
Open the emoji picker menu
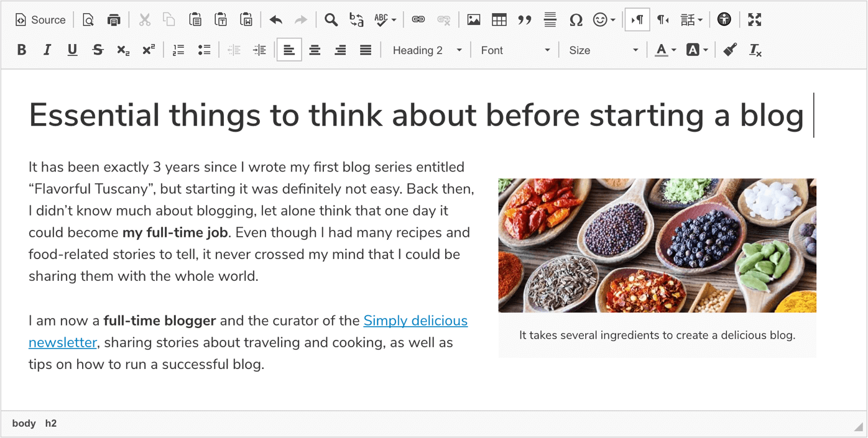pyautogui.click(x=599, y=19)
